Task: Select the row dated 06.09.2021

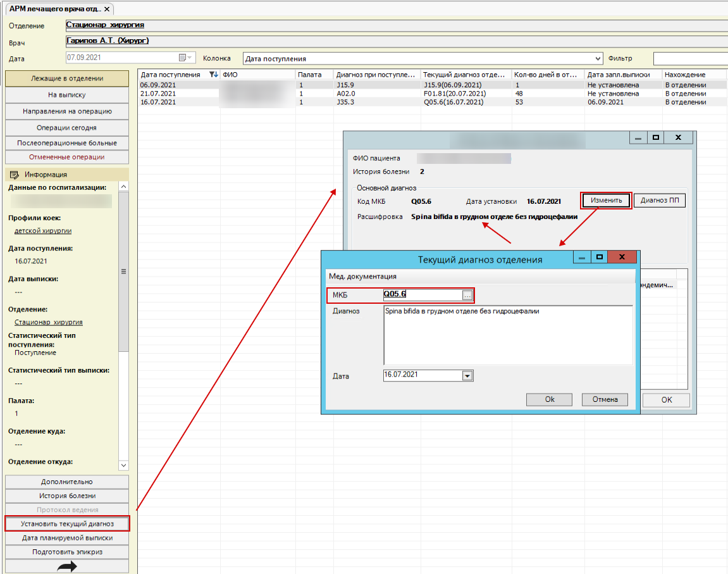Action: pos(432,85)
